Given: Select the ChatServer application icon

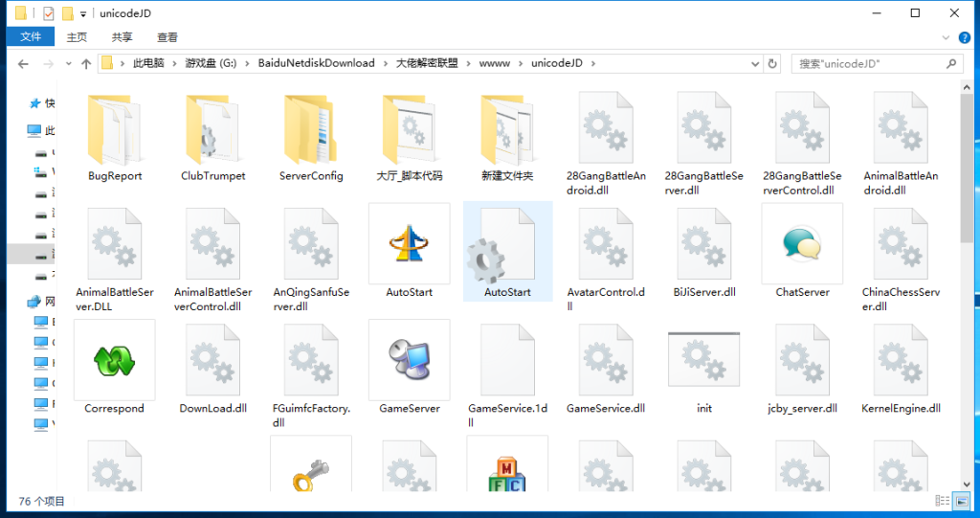Looking at the screenshot, I should [x=802, y=244].
